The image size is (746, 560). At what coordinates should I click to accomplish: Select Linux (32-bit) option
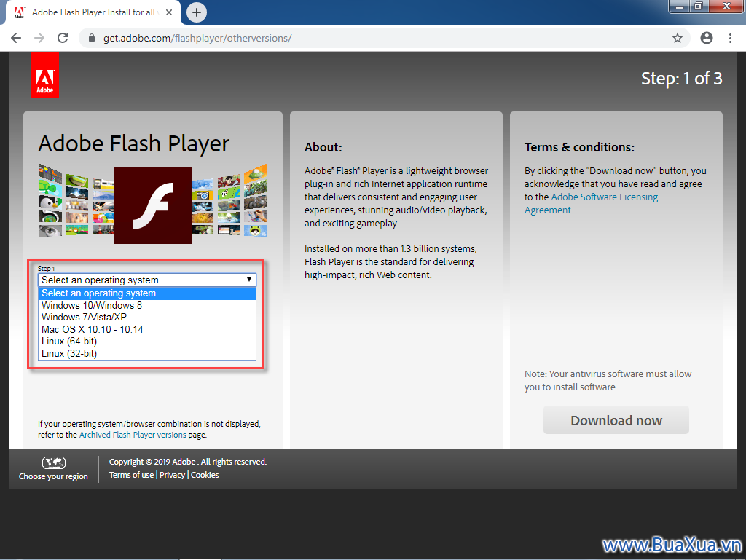click(147, 354)
